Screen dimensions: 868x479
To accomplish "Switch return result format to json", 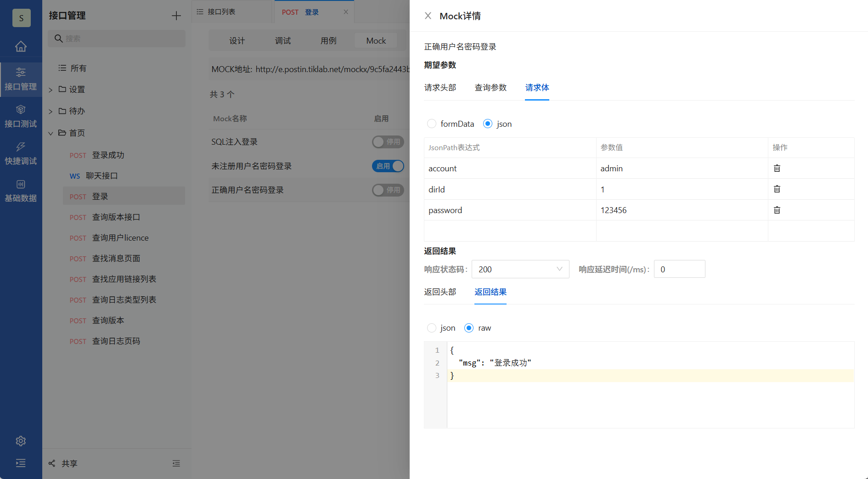I will tap(432, 328).
